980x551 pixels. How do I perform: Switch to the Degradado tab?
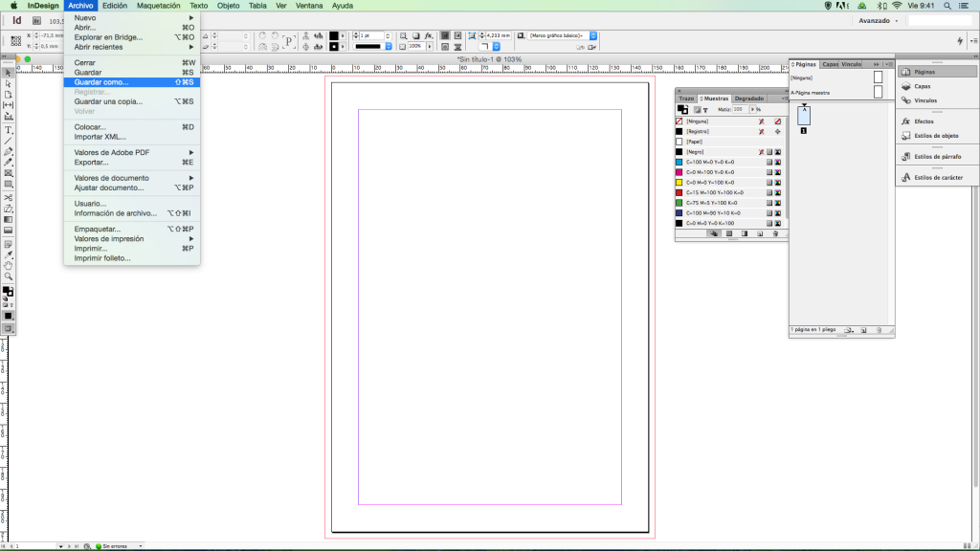[749, 98]
